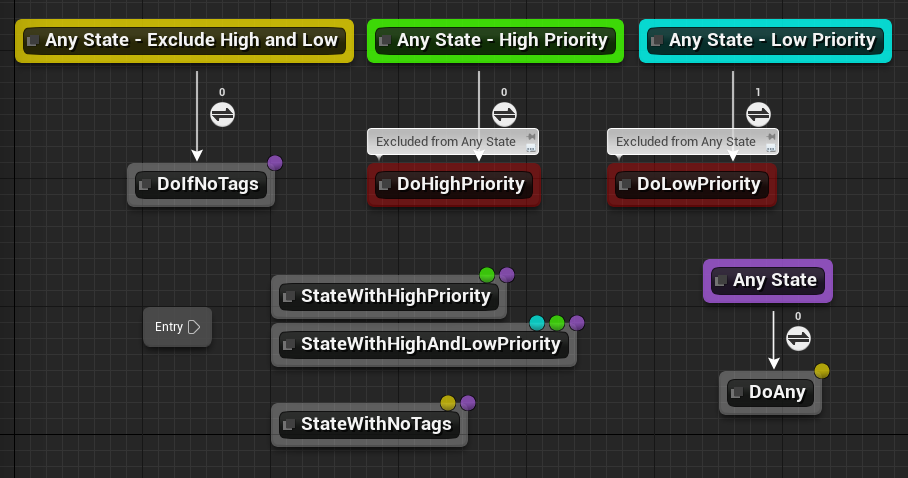Click the cyan dot on StateWithHighAndLowPriority

[x=537, y=323]
